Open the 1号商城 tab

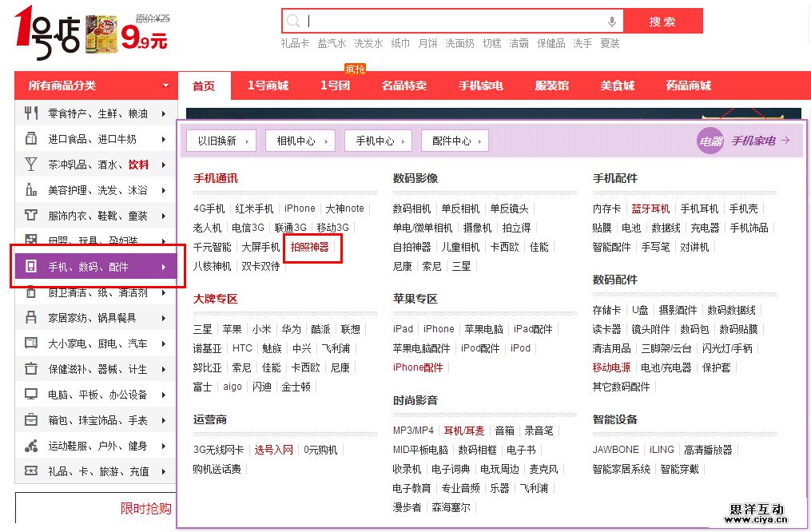tap(268, 85)
